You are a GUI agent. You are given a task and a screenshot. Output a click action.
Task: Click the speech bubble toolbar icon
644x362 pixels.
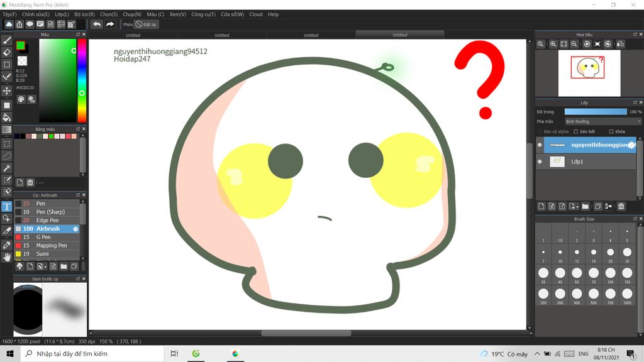coord(30,25)
